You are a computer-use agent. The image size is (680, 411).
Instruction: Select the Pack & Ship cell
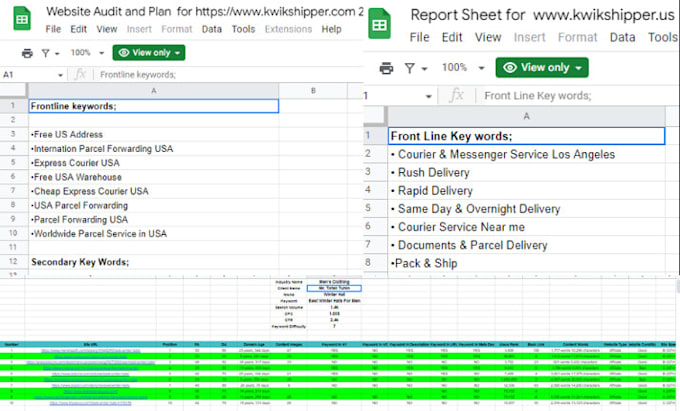[x=526, y=264]
